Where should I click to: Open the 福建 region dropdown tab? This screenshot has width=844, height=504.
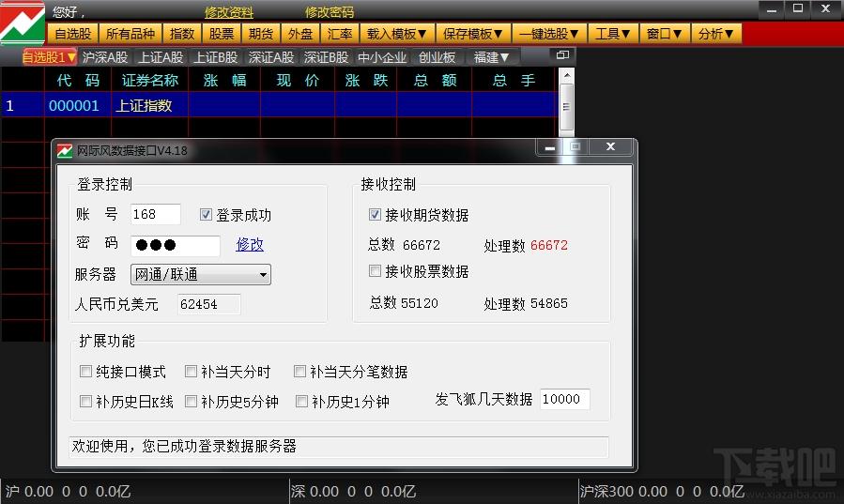[x=491, y=57]
